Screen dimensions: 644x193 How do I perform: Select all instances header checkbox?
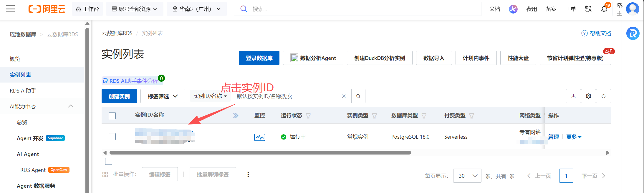click(112, 115)
